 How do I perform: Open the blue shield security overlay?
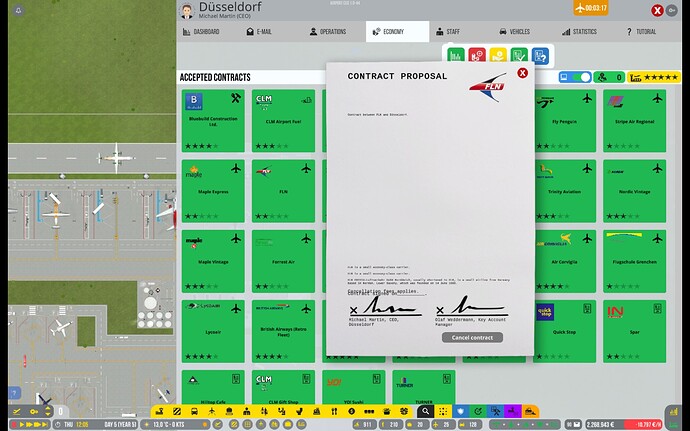click(x=461, y=411)
